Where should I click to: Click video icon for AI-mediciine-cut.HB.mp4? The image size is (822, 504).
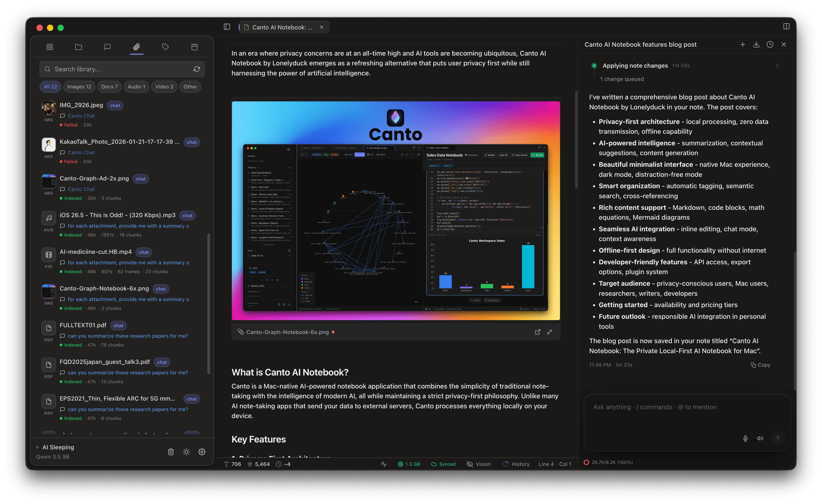[x=49, y=255]
